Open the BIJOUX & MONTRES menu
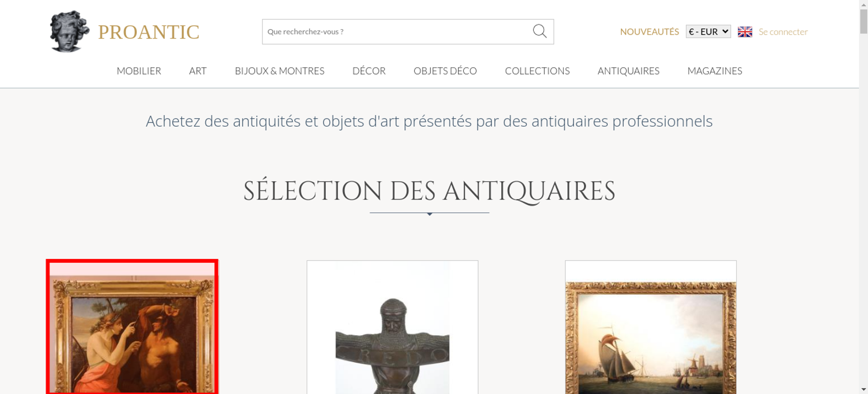The width and height of the screenshot is (868, 394). (279, 71)
